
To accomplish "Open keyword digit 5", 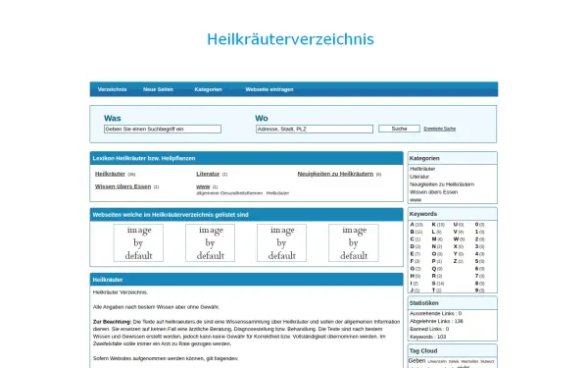I will (x=477, y=261).
